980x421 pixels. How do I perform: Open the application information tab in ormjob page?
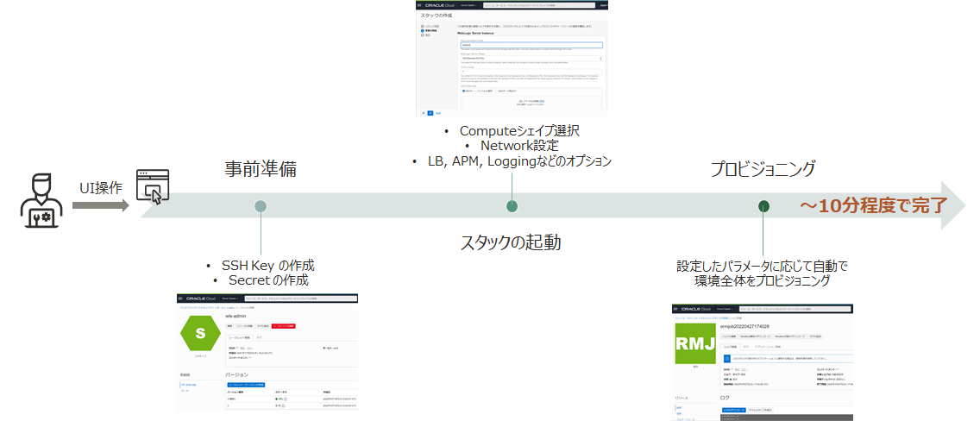[768, 347]
